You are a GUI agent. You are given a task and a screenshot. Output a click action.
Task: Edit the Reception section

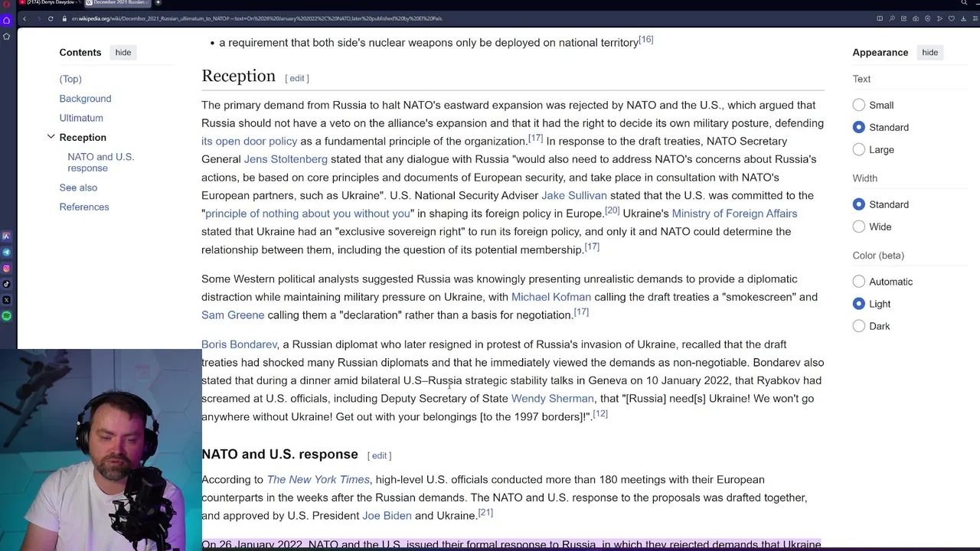(297, 78)
